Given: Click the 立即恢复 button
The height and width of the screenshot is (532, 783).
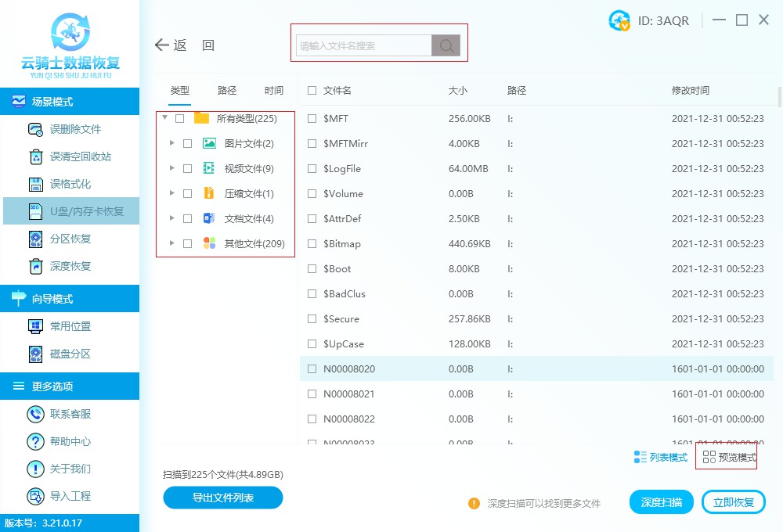Looking at the screenshot, I should tap(733, 501).
